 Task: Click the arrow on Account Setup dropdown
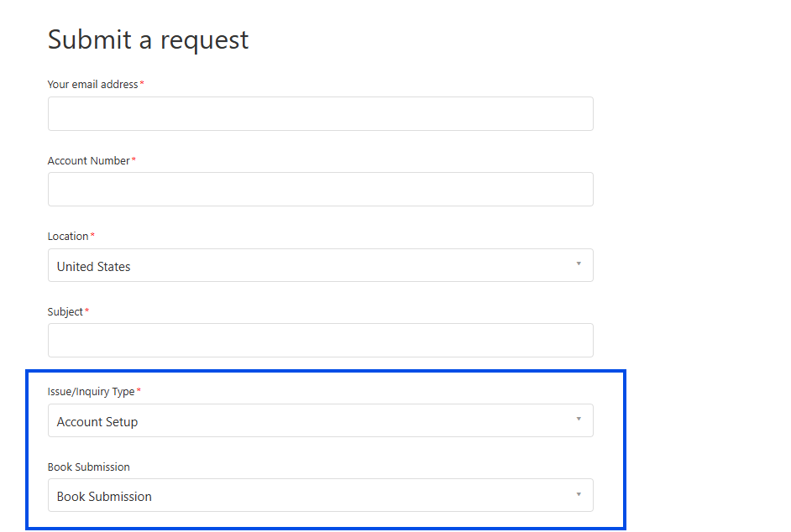(x=579, y=420)
